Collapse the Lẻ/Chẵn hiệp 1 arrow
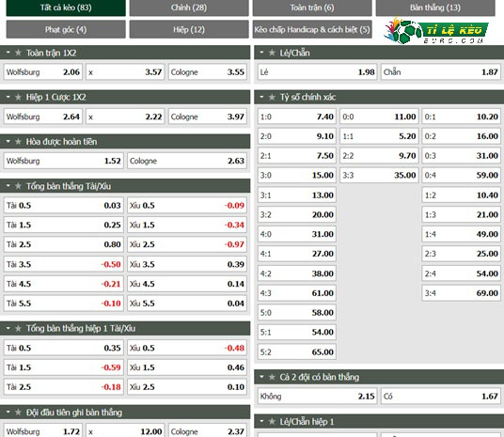504x437 pixels. click(261, 421)
